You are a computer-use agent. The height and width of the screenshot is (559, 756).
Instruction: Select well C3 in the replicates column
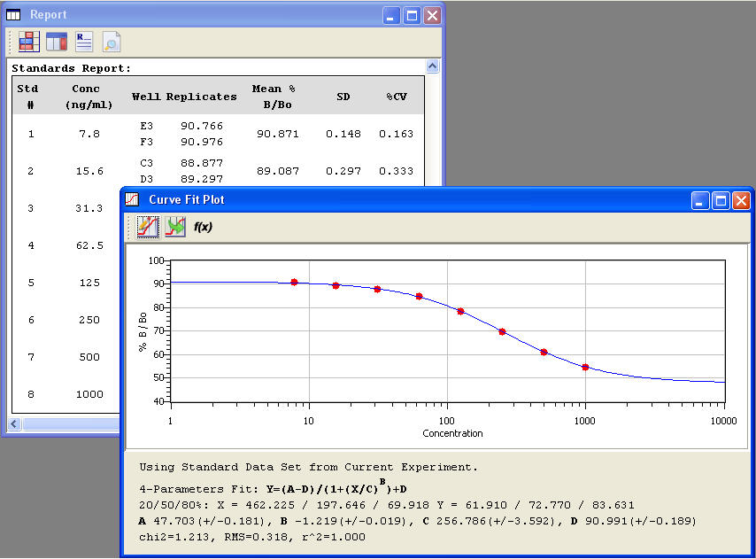pyautogui.click(x=147, y=164)
